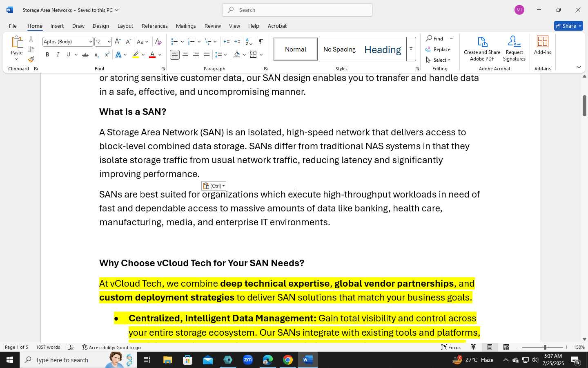Increase font size with grow icon
588x368 pixels.
pyautogui.click(x=118, y=42)
